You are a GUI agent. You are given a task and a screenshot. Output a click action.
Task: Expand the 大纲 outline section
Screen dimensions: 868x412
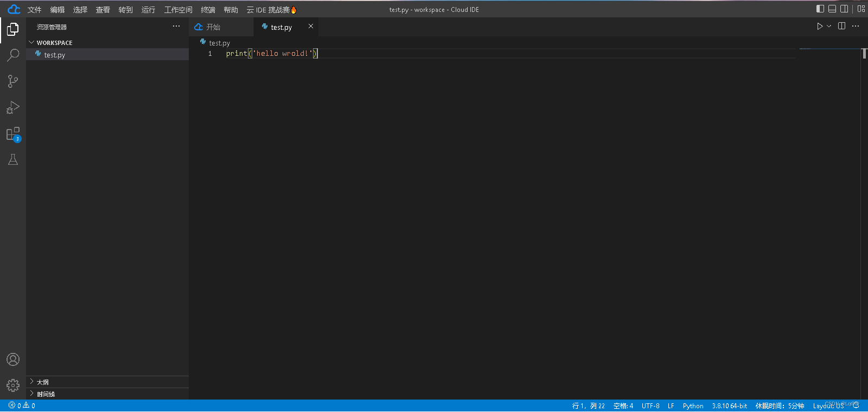[x=107, y=382]
